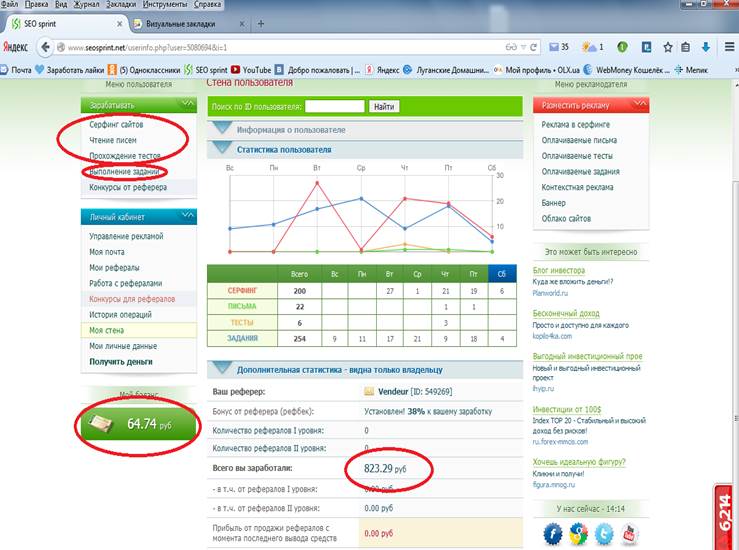Viewport: 739px width, 550px height.
Task: Collapse the Разместить рекламу section
Action: coord(640,105)
